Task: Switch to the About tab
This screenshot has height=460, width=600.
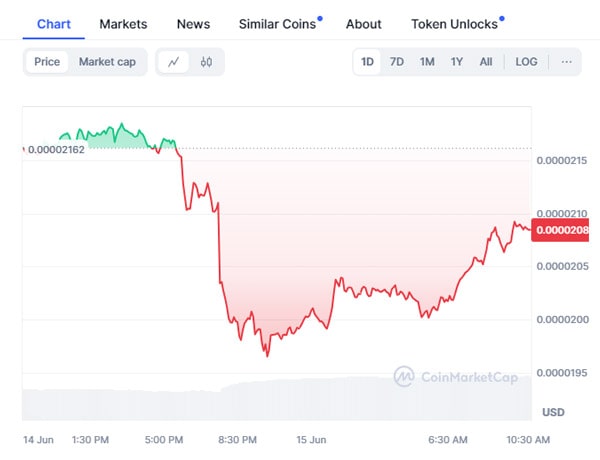Action: tap(363, 24)
